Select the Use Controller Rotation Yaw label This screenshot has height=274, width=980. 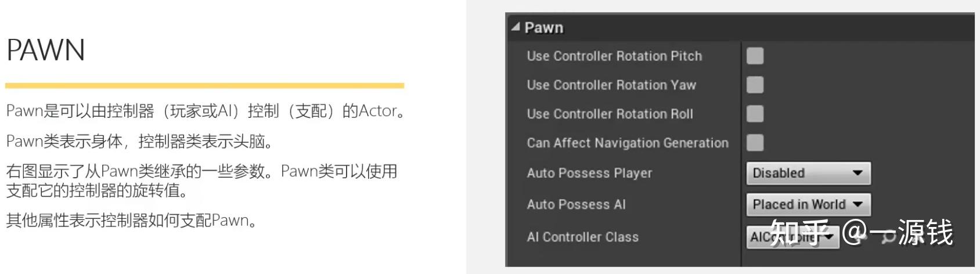pyautogui.click(x=611, y=85)
